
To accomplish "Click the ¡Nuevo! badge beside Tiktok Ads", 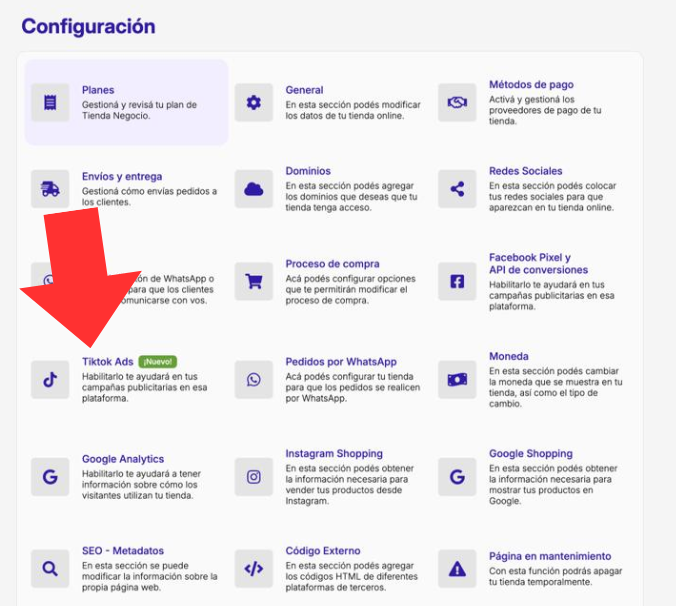I will tap(158, 361).
